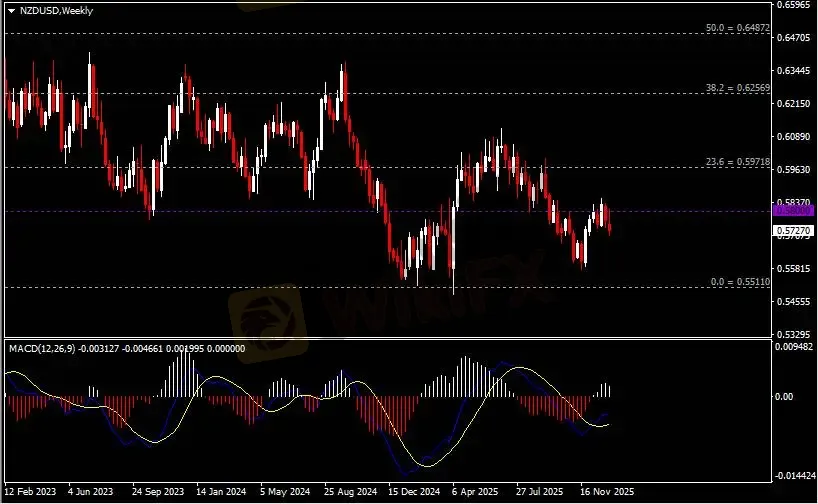Click the current price tag 0.57270
The image size is (818, 504).
tap(792, 231)
